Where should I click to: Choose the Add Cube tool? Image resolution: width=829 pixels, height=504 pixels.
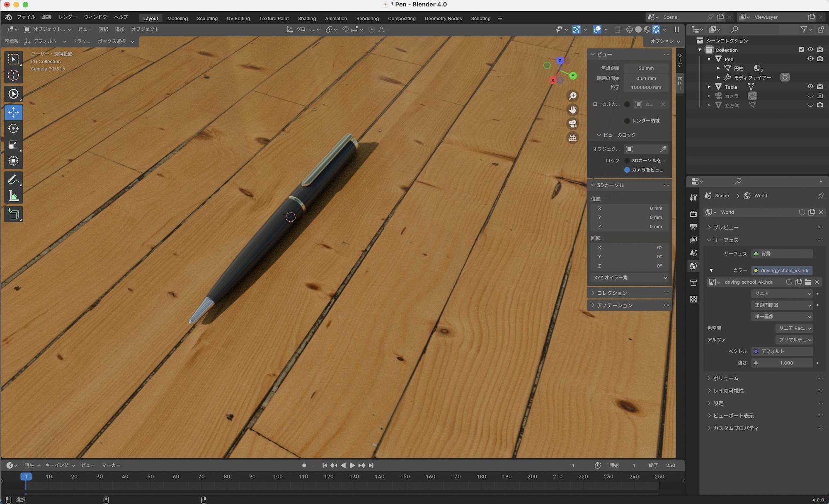[13, 214]
